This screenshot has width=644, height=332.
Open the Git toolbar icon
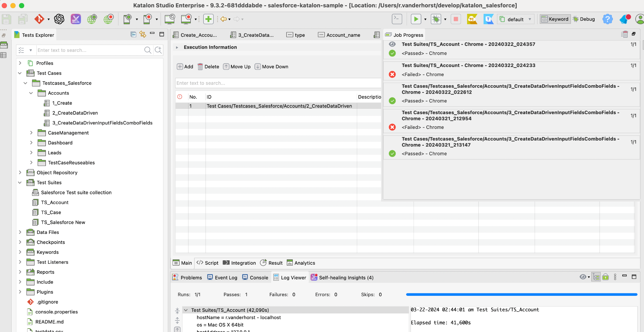pyautogui.click(x=39, y=19)
